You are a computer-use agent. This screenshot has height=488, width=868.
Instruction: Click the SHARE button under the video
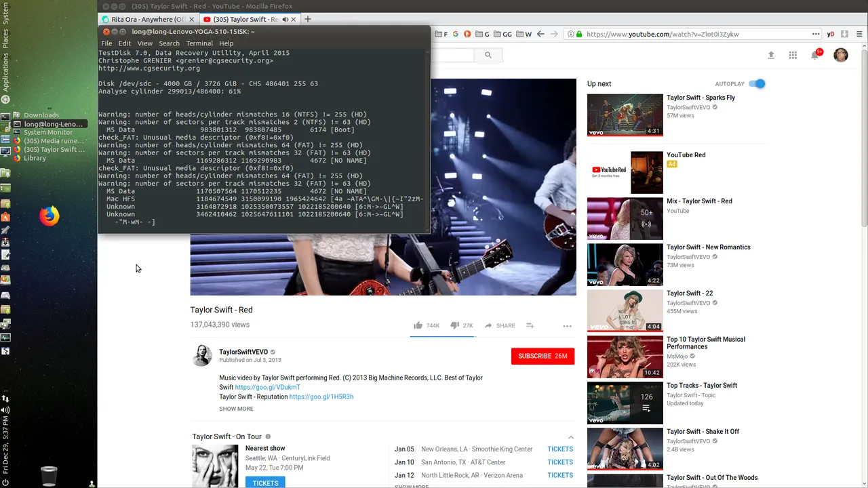(x=500, y=325)
